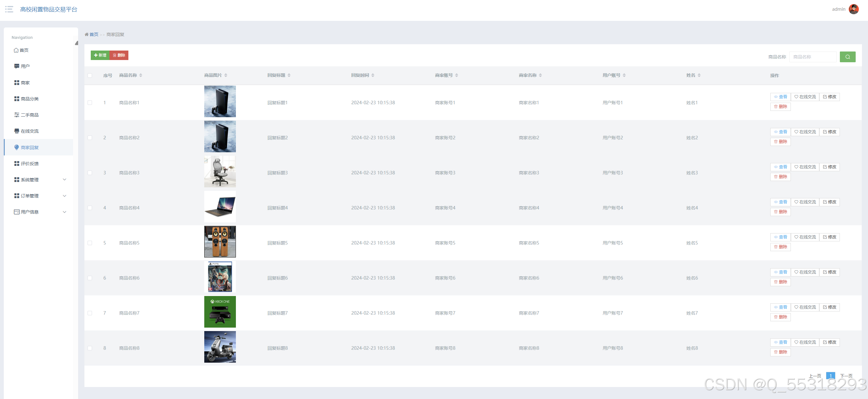Click the hamburger menu icon at top left
Image resolution: width=868 pixels, height=399 pixels.
point(9,9)
